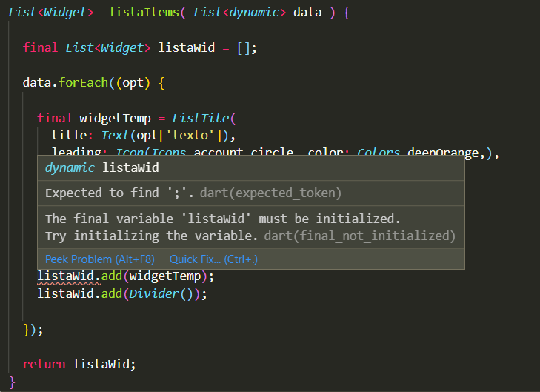Click the widgetTemp variable declaration
The height and width of the screenshot is (392, 540).
click(x=115, y=118)
